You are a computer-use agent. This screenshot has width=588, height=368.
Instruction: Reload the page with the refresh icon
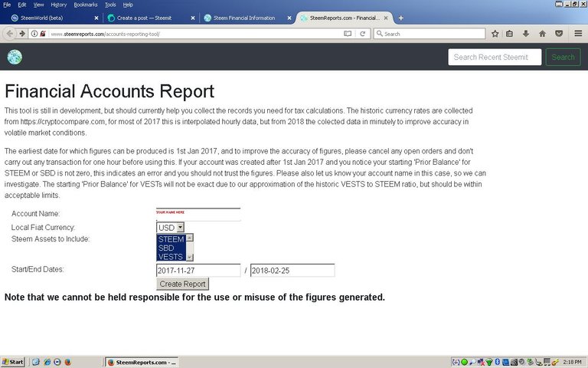(363, 34)
